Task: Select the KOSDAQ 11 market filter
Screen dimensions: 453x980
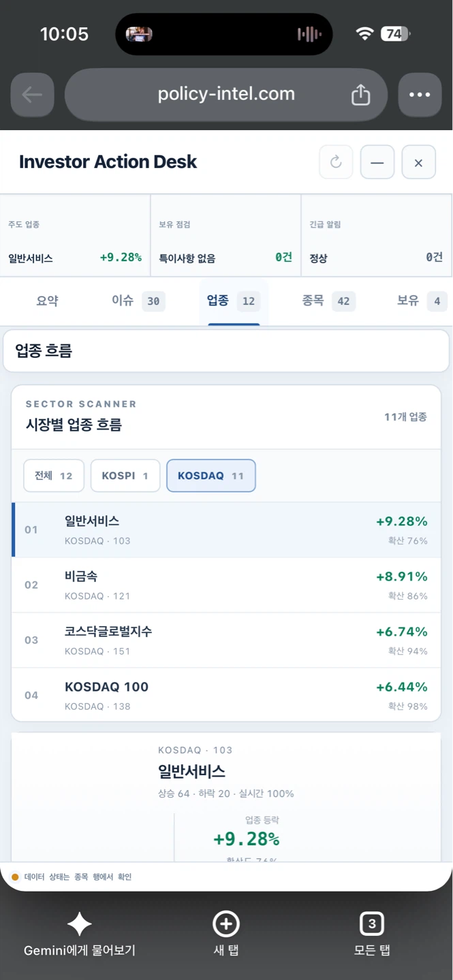Action: pyautogui.click(x=210, y=476)
